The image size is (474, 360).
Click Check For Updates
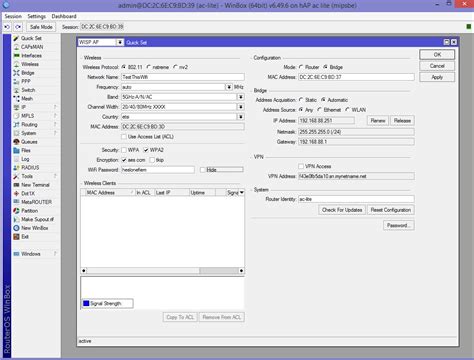[x=342, y=210]
